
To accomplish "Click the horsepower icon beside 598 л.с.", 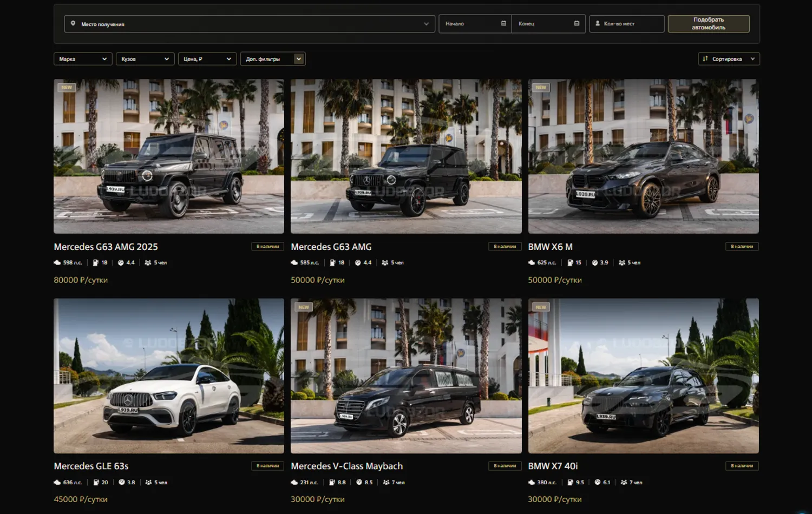I will coord(57,263).
